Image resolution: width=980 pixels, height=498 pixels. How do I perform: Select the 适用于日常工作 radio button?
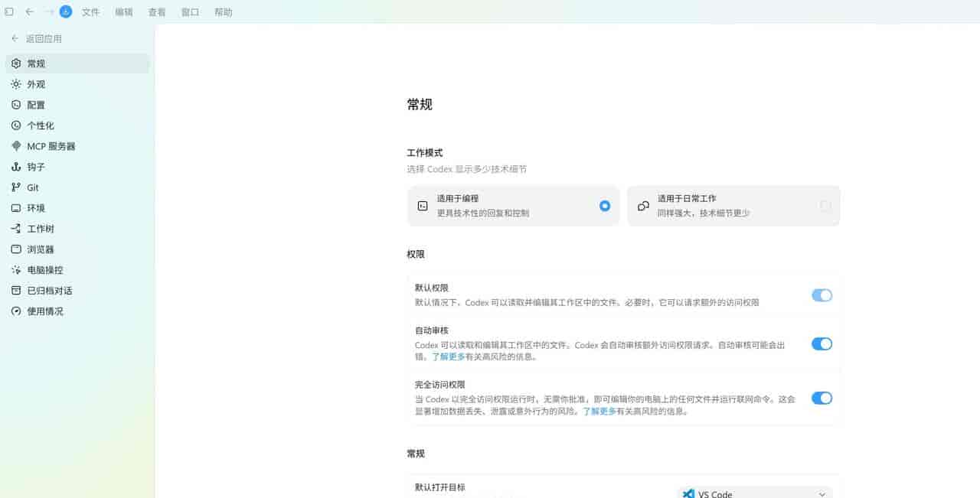[x=825, y=206]
